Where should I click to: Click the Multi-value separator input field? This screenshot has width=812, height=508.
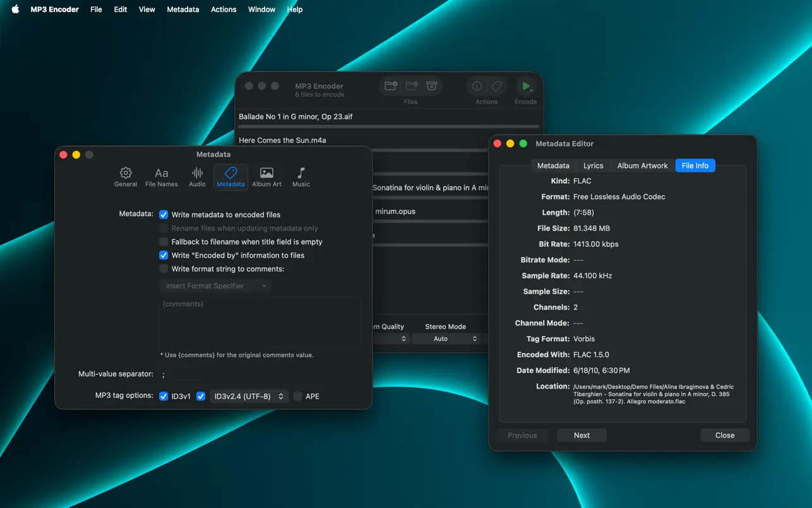[181, 374]
